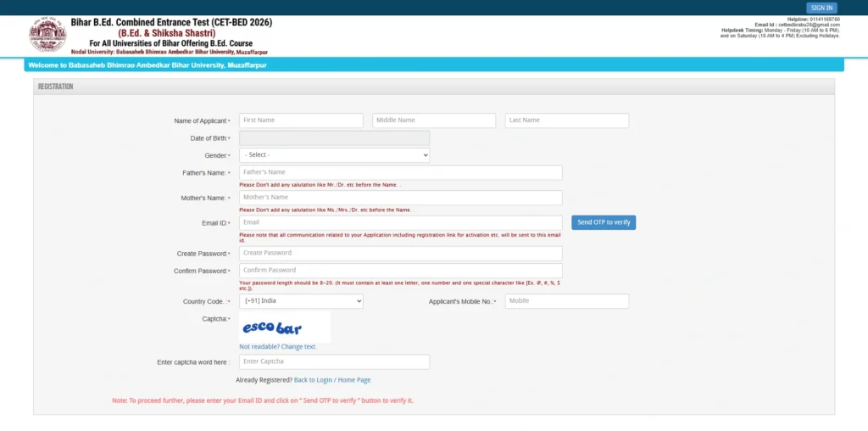
Task: Click the Already Registered? text
Action: pyautogui.click(x=264, y=380)
